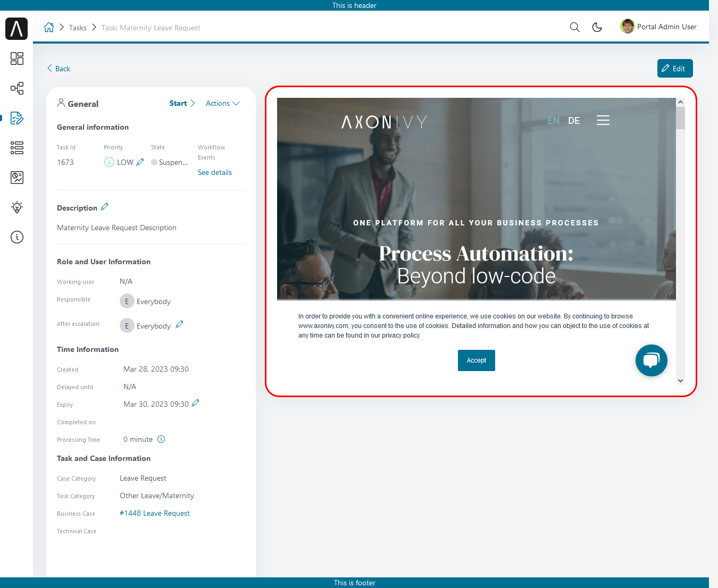Image resolution: width=718 pixels, height=588 pixels.
Task: Open Portal Admin User profile menu
Action: [658, 27]
